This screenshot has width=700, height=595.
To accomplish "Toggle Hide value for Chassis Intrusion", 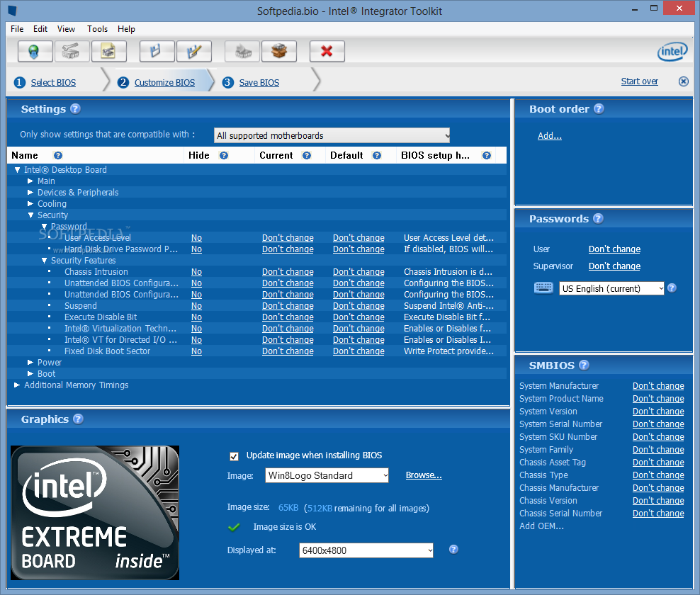I will pos(196,272).
